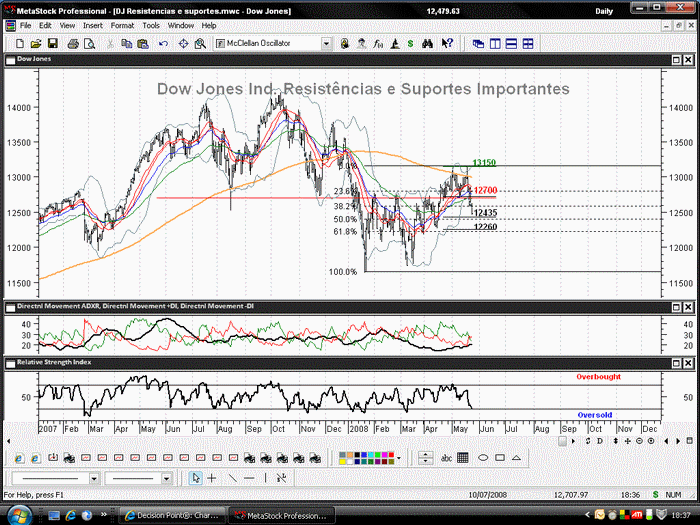Click the Tile horizontally rows icon
Screen dimensions: 700x525
(512, 44)
